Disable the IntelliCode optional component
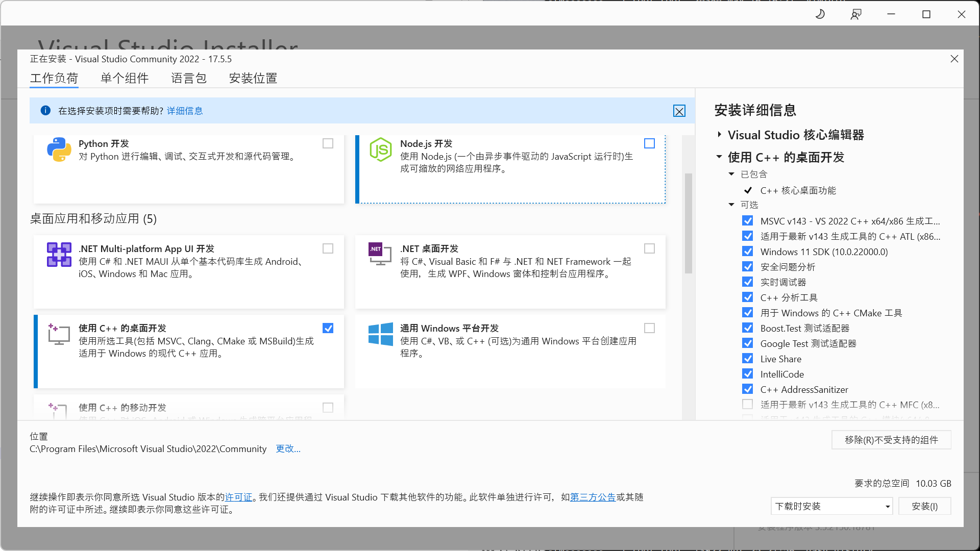This screenshot has height=551, width=980. click(748, 374)
